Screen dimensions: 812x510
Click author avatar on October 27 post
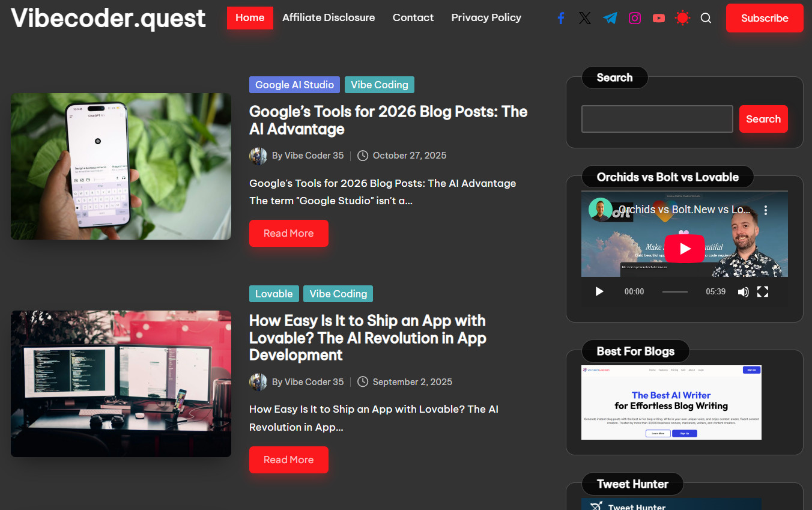tap(258, 156)
